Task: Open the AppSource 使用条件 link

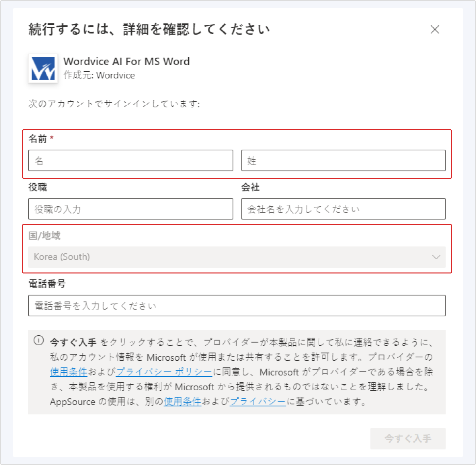Action: [182, 401]
